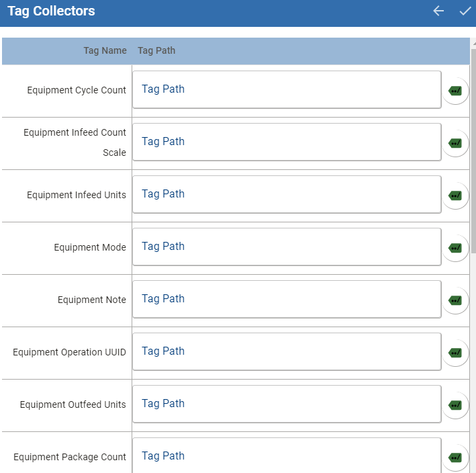The width and height of the screenshot is (476, 473).
Task: Click the checkmark to confirm tag collectors
Action: [465, 11]
